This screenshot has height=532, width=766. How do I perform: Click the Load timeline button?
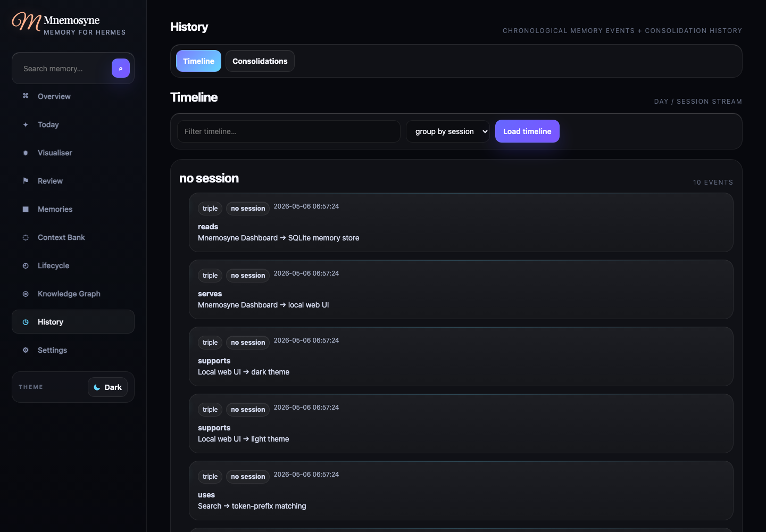(x=527, y=131)
